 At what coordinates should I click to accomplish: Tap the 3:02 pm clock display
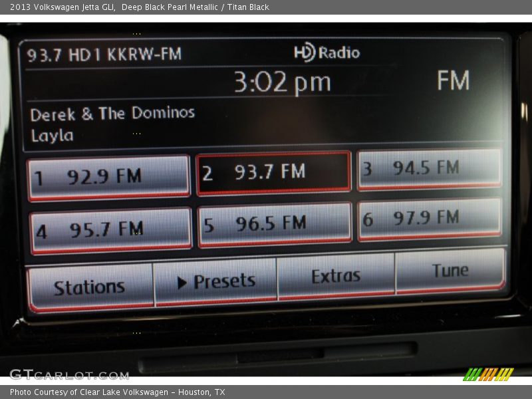tap(282, 82)
